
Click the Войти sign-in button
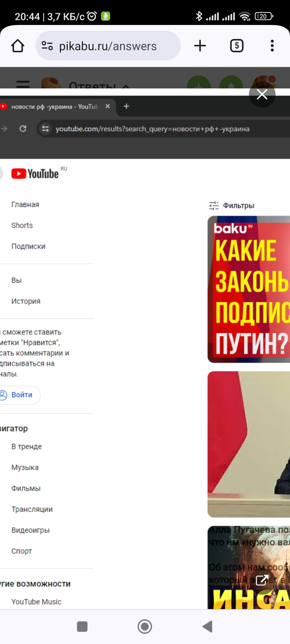[19, 395]
